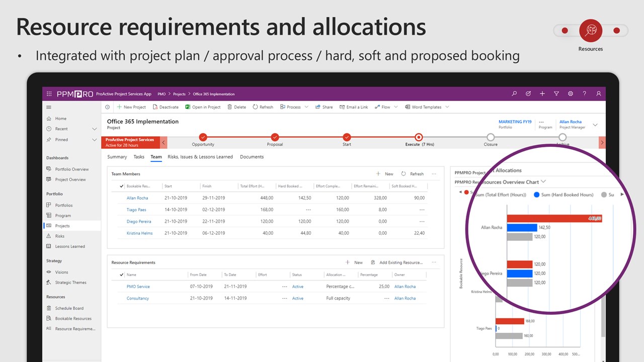Toggle select-all in Resource Requirements grid
This screenshot has height=362, width=644.
tap(121, 275)
